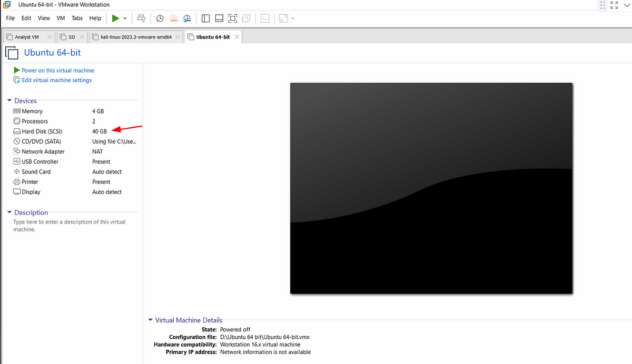Click the Printer device icon

click(17, 182)
